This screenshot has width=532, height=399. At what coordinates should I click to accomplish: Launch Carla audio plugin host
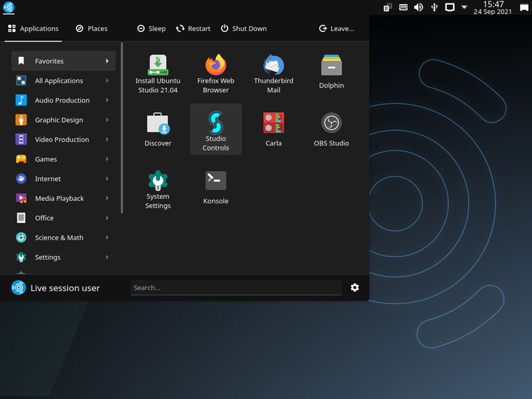click(x=274, y=130)
